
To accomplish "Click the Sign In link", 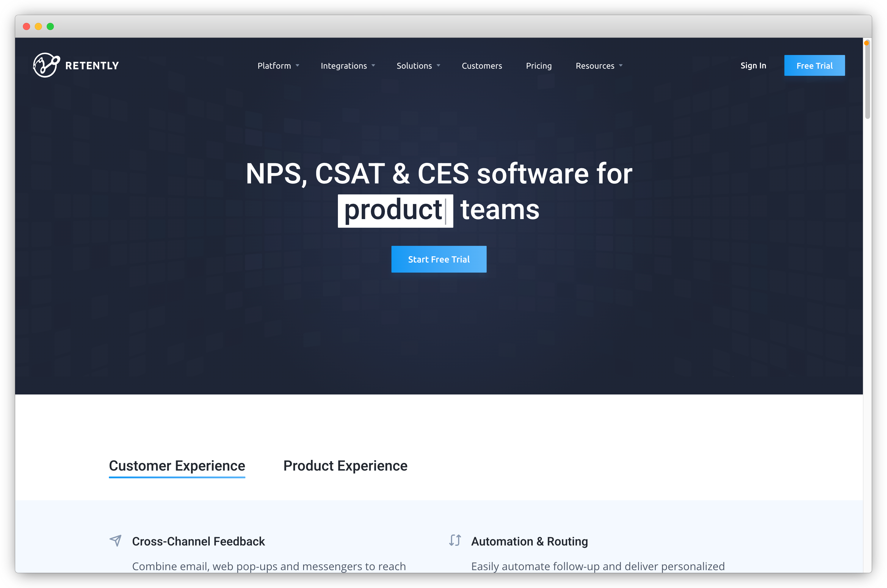I will pyautogui.click(x=753, y=66).
